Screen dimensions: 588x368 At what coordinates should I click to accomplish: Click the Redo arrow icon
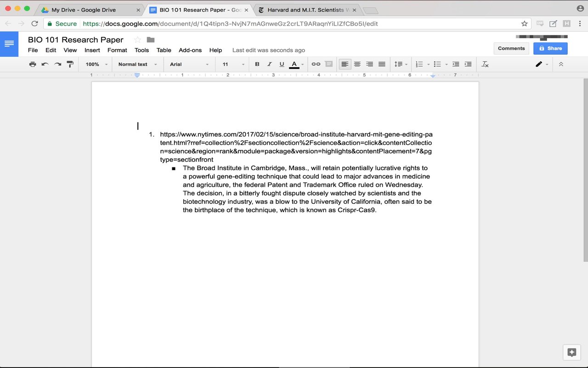coord(57,64)
